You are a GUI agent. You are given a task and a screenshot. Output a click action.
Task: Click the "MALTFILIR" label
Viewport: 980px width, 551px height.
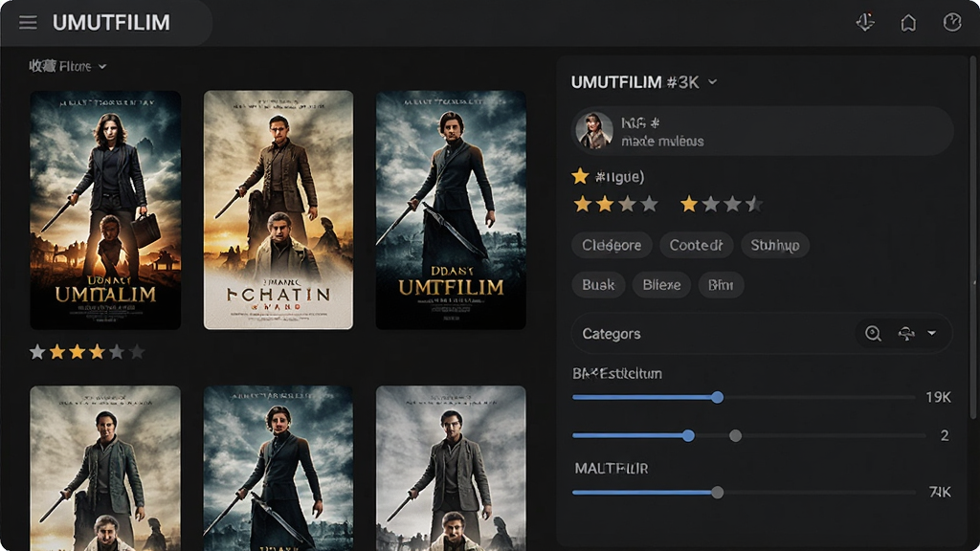tap(612, 469)
